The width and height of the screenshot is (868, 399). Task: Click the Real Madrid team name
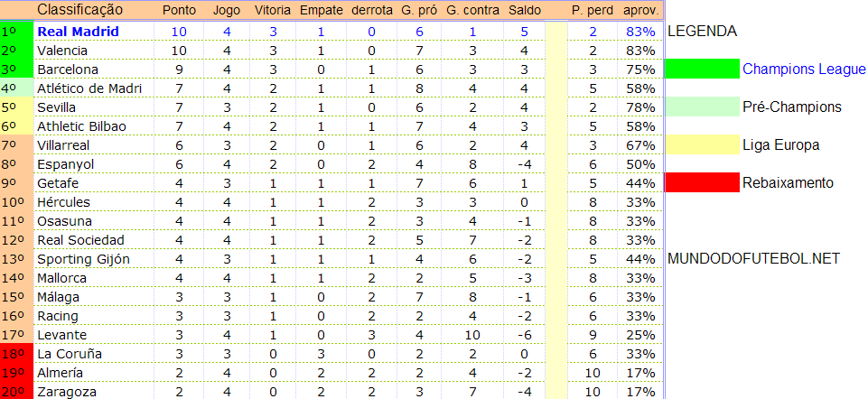(x=78, y=32)
